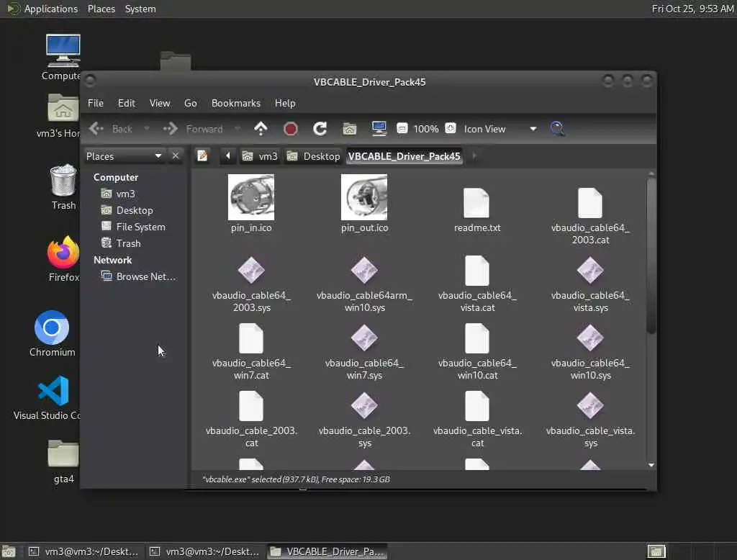Image resolution: width=737 pixels, height=560 pixels.
Task: Click the Forward arrow toolbar icon
Action: [170, 128]
